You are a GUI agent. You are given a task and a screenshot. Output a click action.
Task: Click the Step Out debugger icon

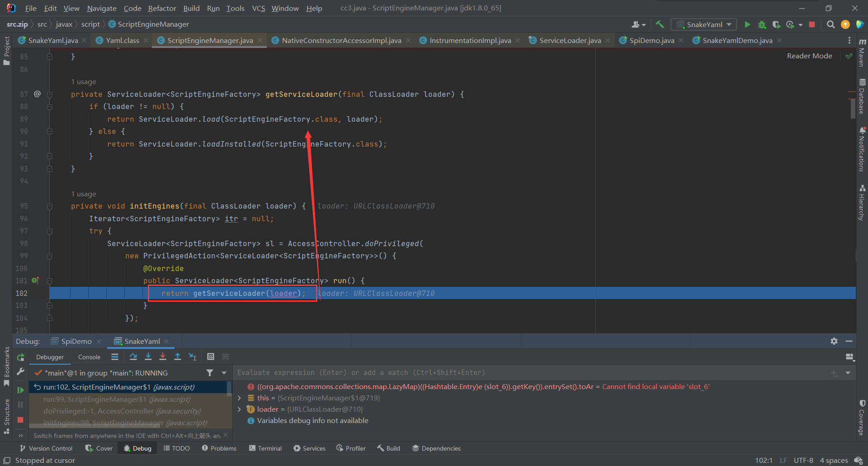click(178, 357)
